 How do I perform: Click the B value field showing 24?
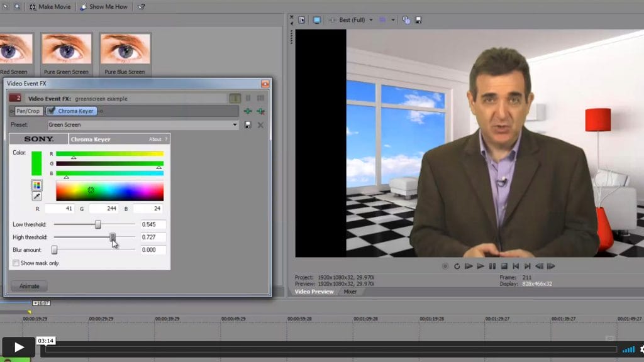(148, 209)
